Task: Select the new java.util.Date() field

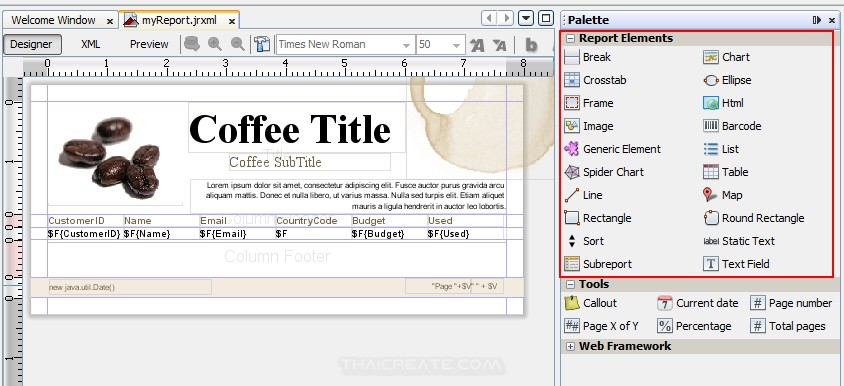Action: click(130, 287)
